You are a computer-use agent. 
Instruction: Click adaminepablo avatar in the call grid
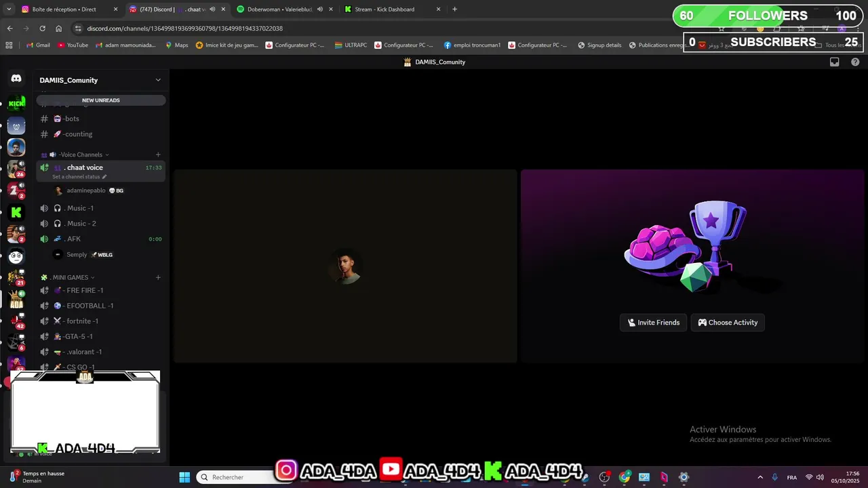pos(346,266)
